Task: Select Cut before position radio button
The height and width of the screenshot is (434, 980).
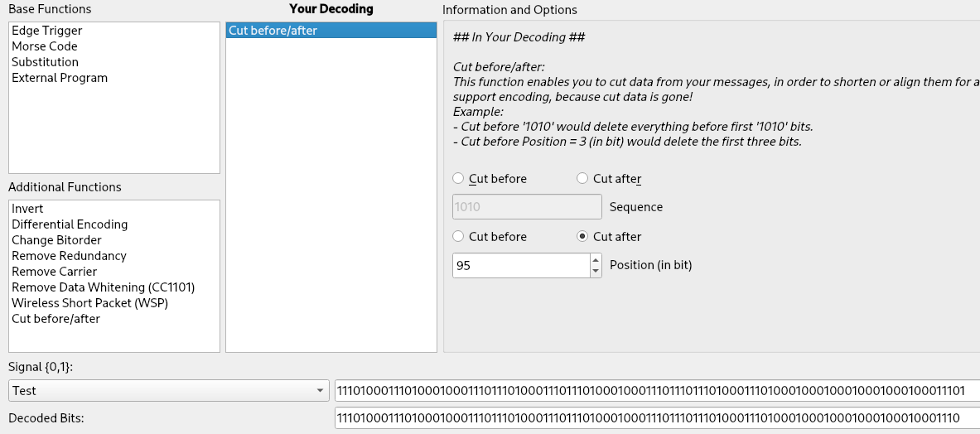Action: tap(459, 237)
